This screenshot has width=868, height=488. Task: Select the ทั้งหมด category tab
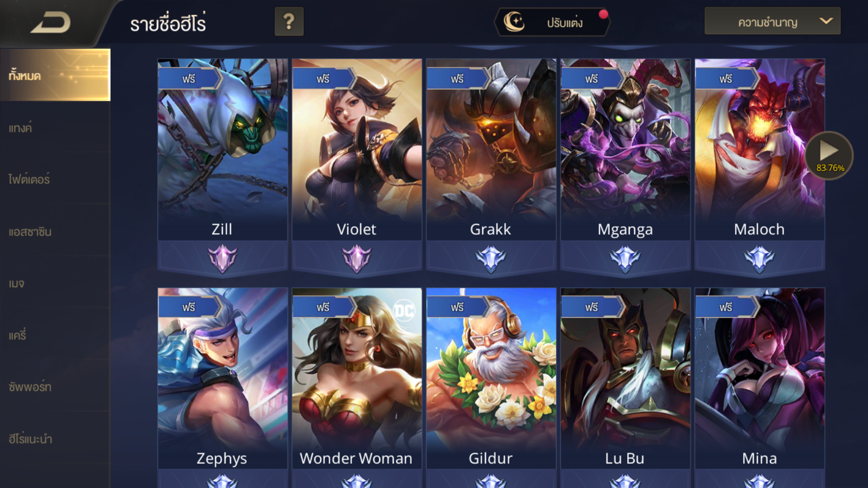coord(55,75)
